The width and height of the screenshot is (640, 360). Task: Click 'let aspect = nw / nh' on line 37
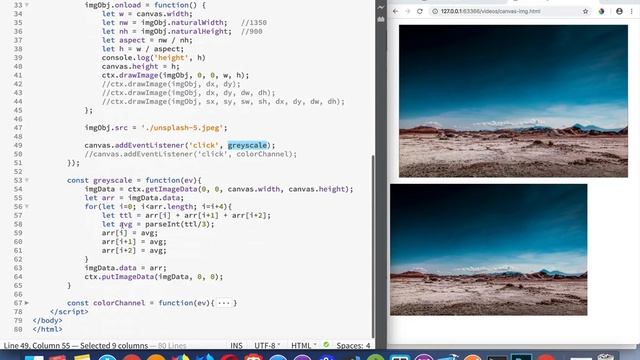pyautogui.click(x=147, y=40)
